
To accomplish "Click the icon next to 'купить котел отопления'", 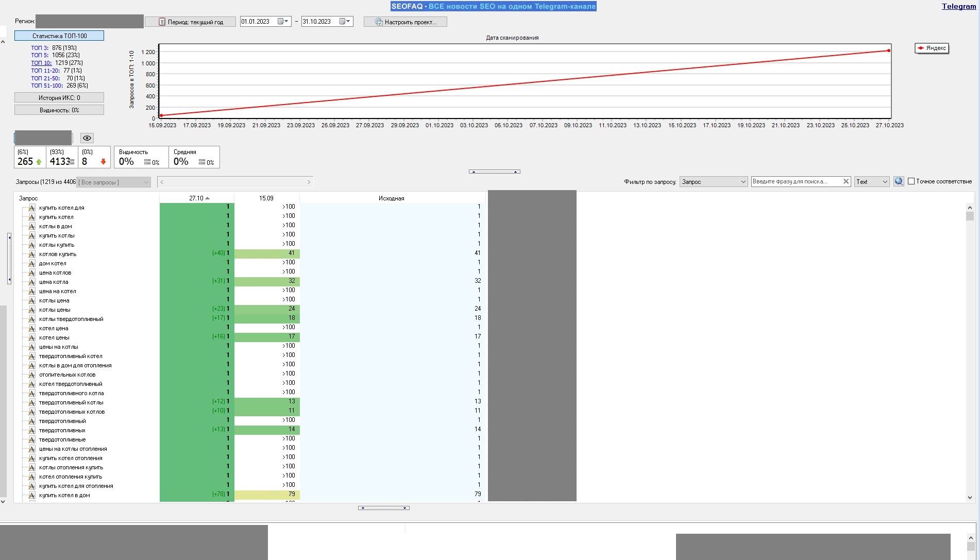I will click(x=32, y=458).
